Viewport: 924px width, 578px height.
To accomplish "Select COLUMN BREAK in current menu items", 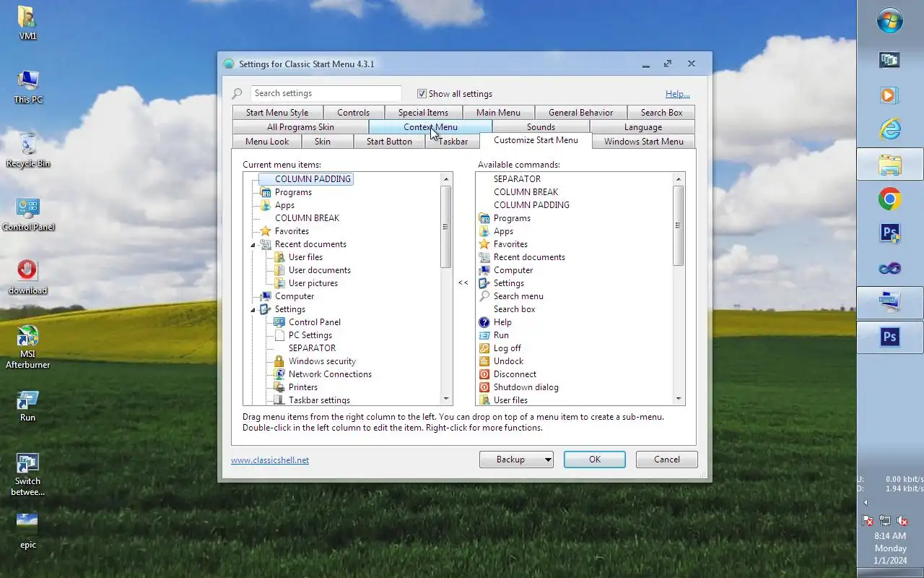I will click(x=307, y=218).
